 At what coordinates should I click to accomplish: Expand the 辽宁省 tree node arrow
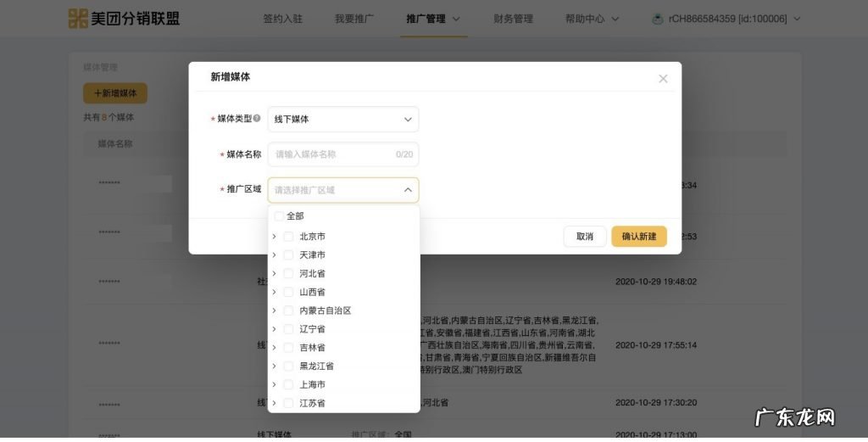click(x=274, y=329)
